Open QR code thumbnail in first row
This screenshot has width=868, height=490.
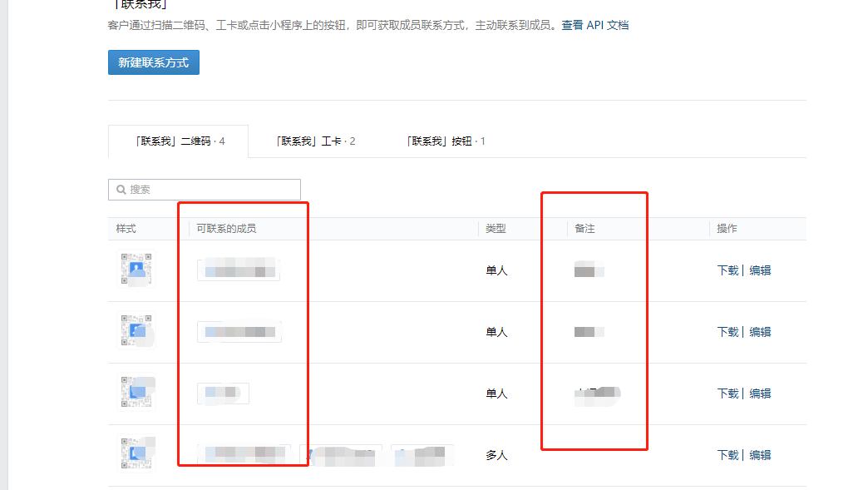[136, 269]
